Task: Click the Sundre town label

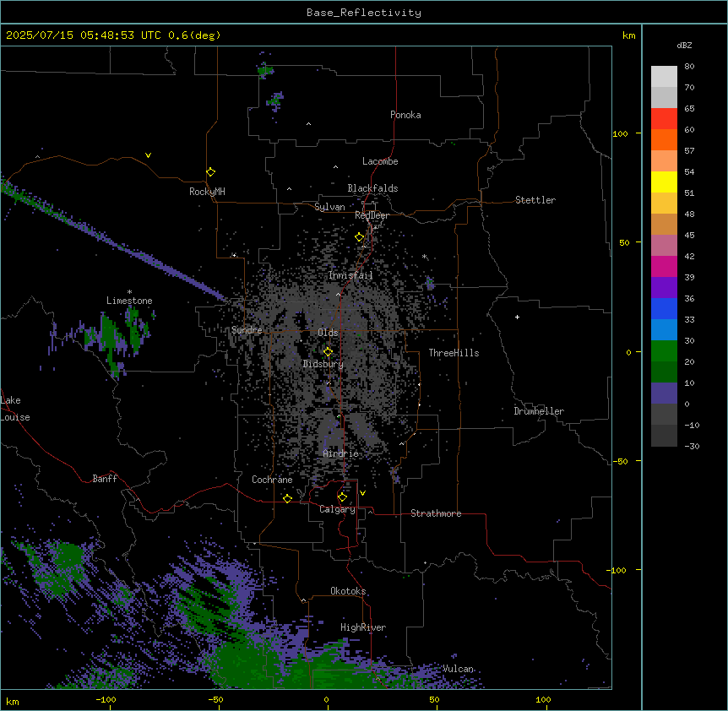Action: [247, 330]
